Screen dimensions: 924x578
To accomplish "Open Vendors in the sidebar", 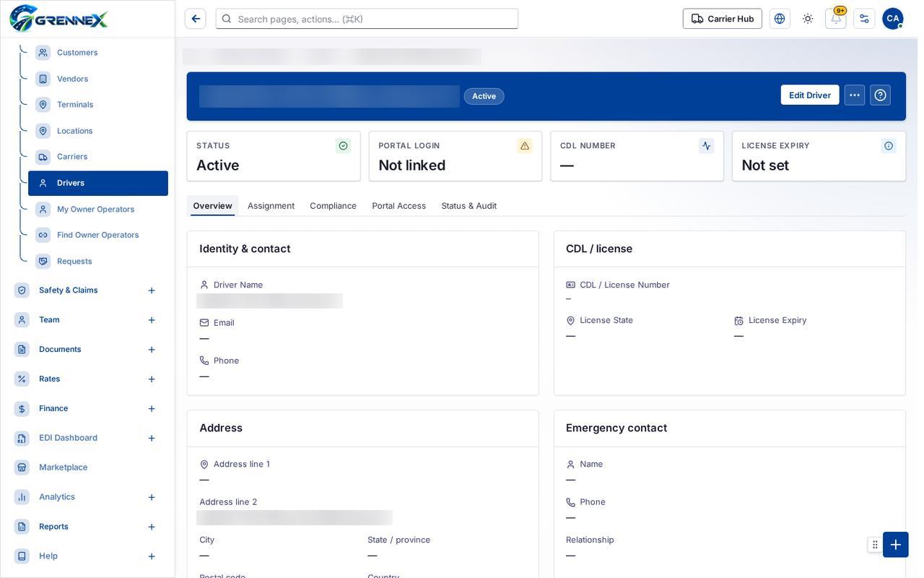I will (98, 79).
